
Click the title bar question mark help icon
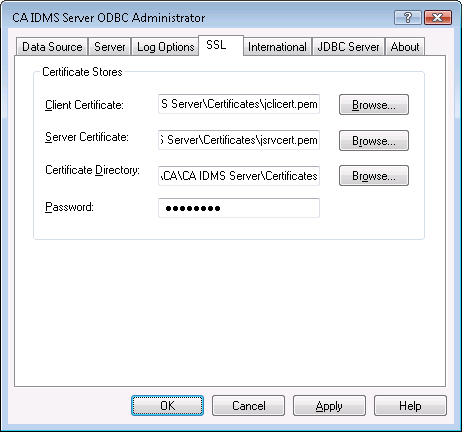(408, 17)
